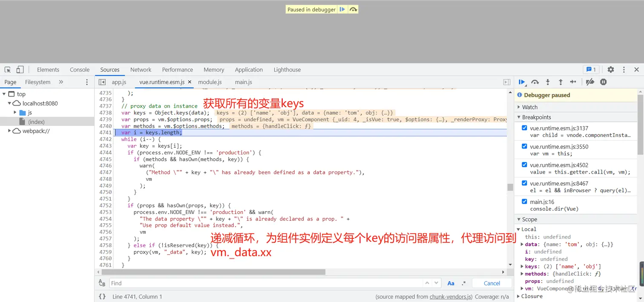Activate inspect element picker
The width and height of the screenshot is (644, 302).
[8, 70]
